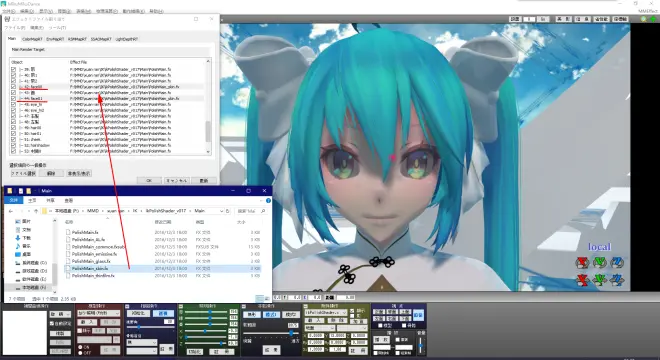Click the PolishMain_glass.fx file icon

(x=68, y=261)
